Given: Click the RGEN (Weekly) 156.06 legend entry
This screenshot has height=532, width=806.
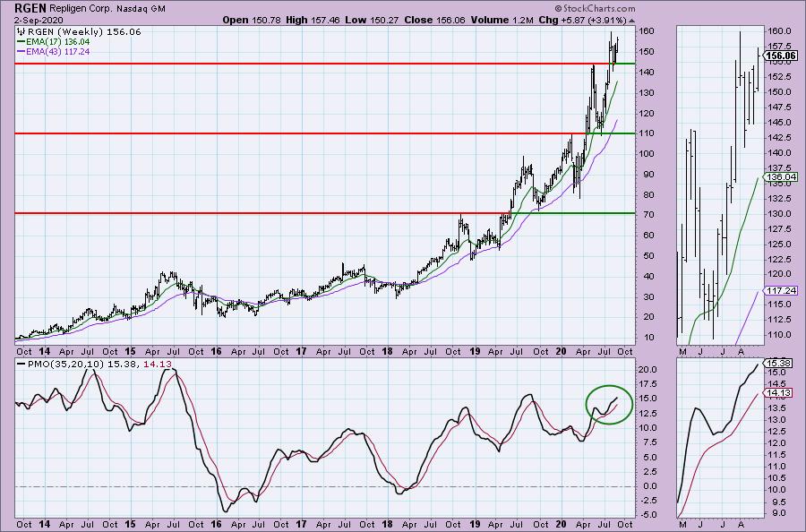Looking at the screenshot, I should tap(84, 32).
